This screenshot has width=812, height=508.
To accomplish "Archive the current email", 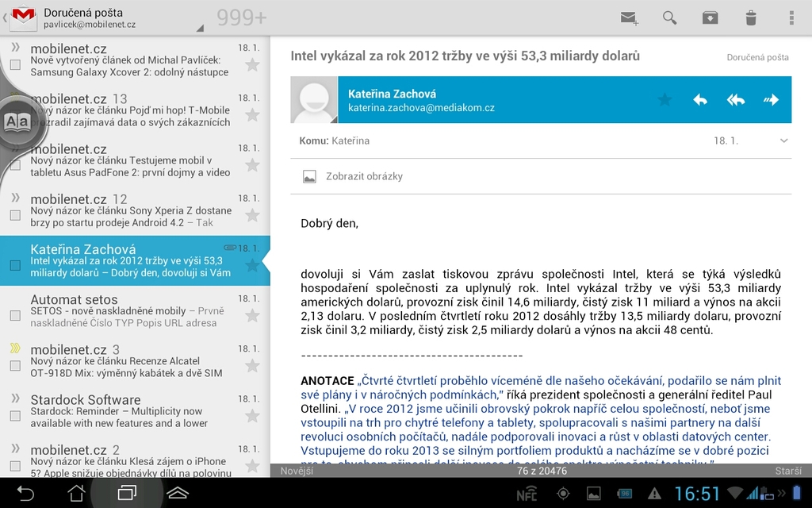I will pyautogui.click(x=709, y=16).
